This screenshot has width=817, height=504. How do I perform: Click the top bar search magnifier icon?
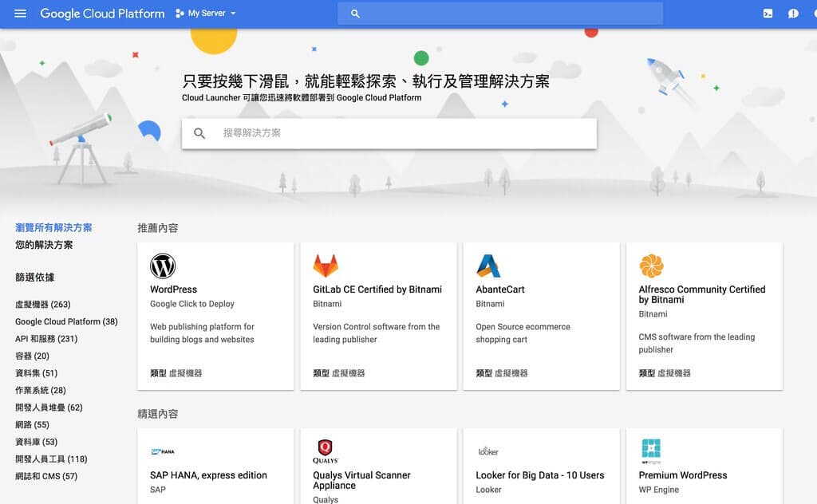tap(355, 14)
